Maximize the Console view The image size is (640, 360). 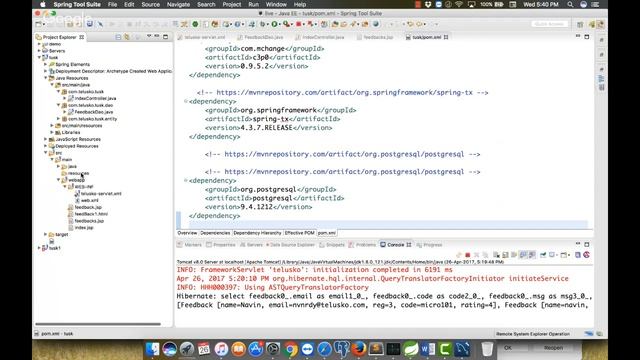click(x=587, y=244)
